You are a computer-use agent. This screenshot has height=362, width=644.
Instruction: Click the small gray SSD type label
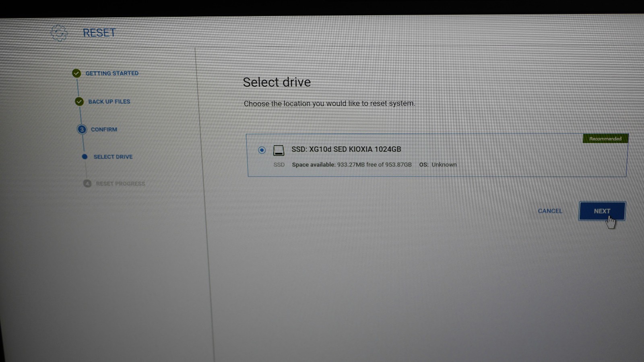[279, 165]
